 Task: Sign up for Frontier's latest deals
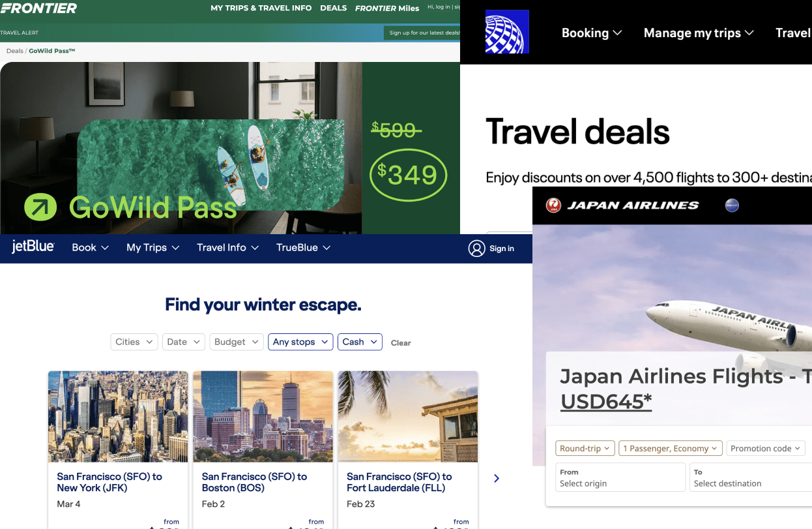pyautogui.click(x=422, y=33)
